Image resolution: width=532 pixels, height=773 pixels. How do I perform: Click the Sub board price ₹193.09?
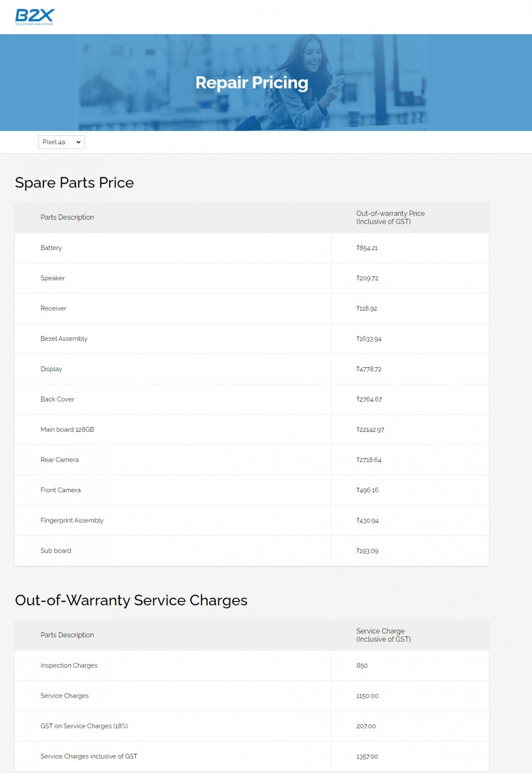tap(367, 551)
